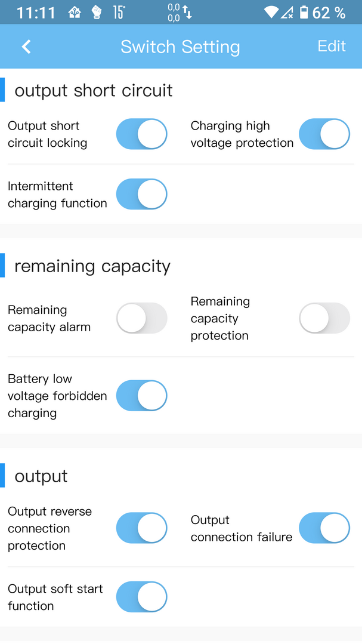Image resolution: width=362 pixels, height=644 pixels.
Task: Tap the remaining capacity section heading
Action: click(x=92, y=266)
